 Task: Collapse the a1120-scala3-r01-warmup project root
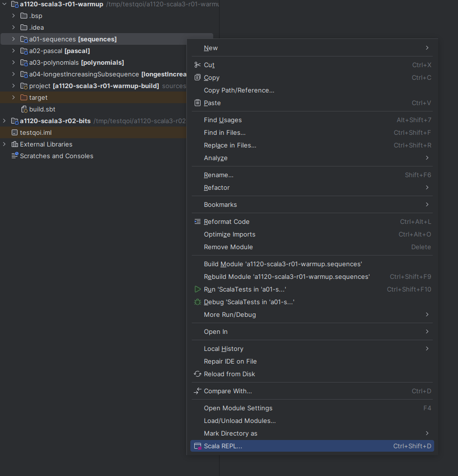(x=4, y=4)
